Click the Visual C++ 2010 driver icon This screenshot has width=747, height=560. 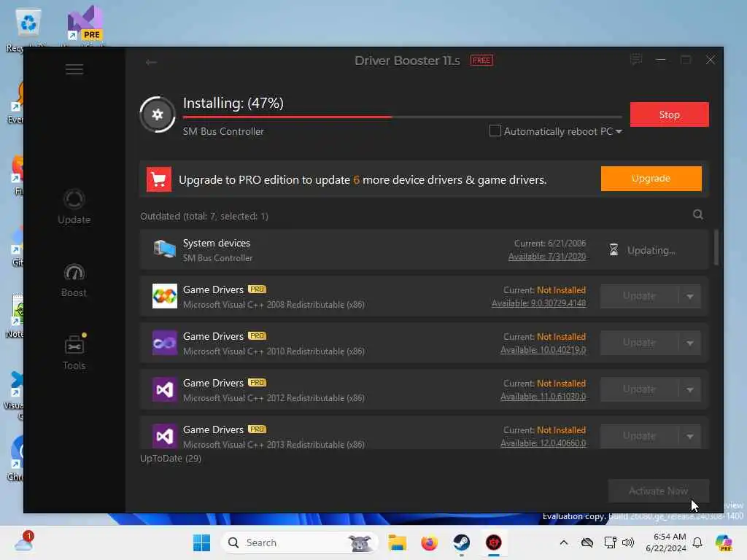(x=164, y=343)
